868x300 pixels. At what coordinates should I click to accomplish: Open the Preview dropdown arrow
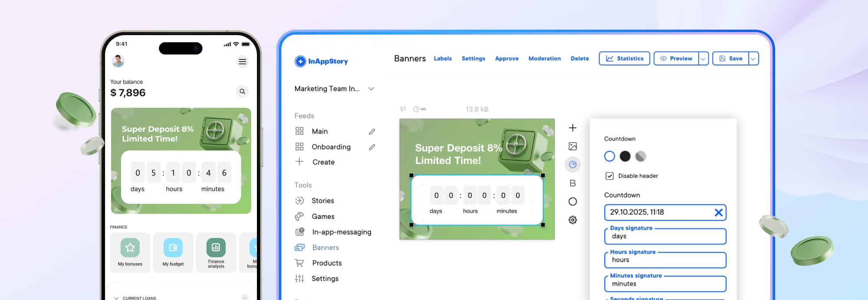coord(703,59)
